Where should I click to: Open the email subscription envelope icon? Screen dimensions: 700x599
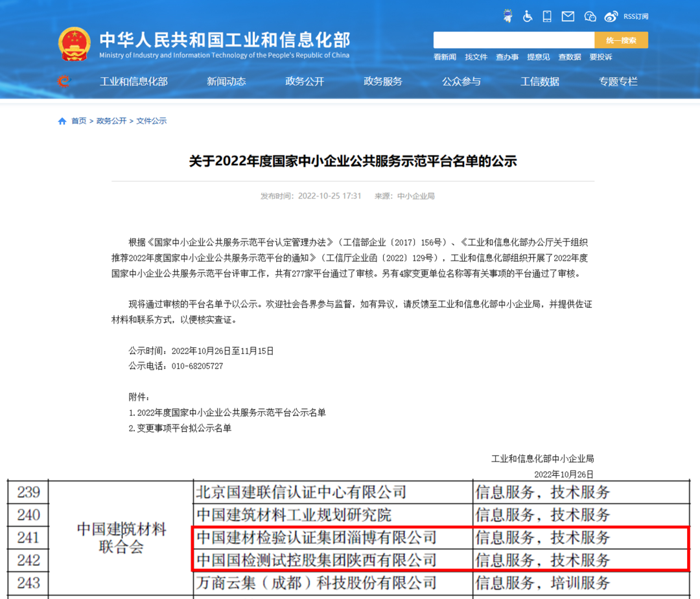(x=568, y=16)
